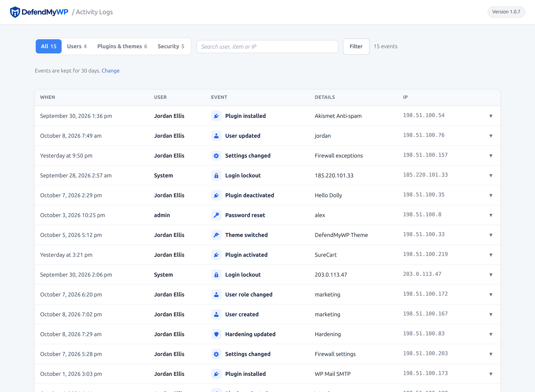
Task: Focus the Search user, item or IP field
Action: point(267,46)
